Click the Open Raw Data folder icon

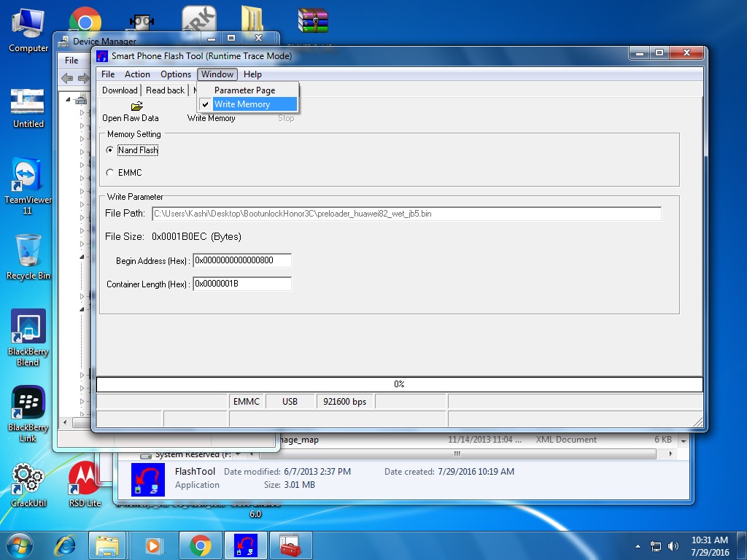tap(136, 106)
